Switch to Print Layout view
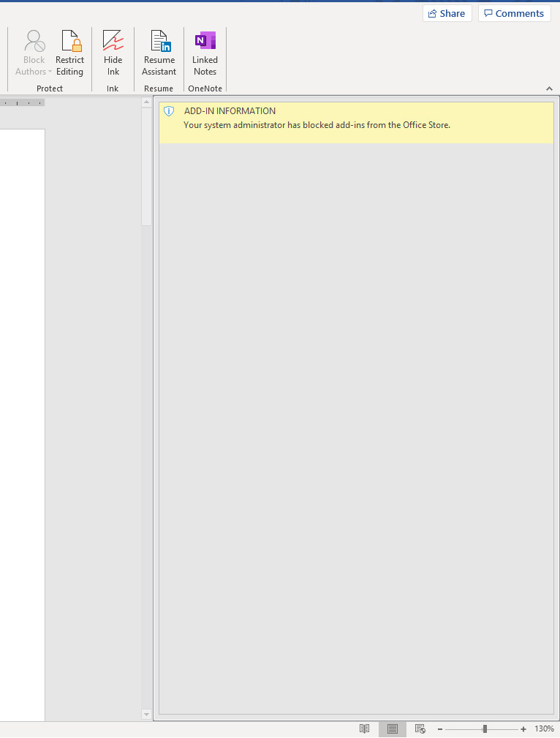The height and width of the screenshot is (738, 560). pyautogui.click(x=392, y=728)
